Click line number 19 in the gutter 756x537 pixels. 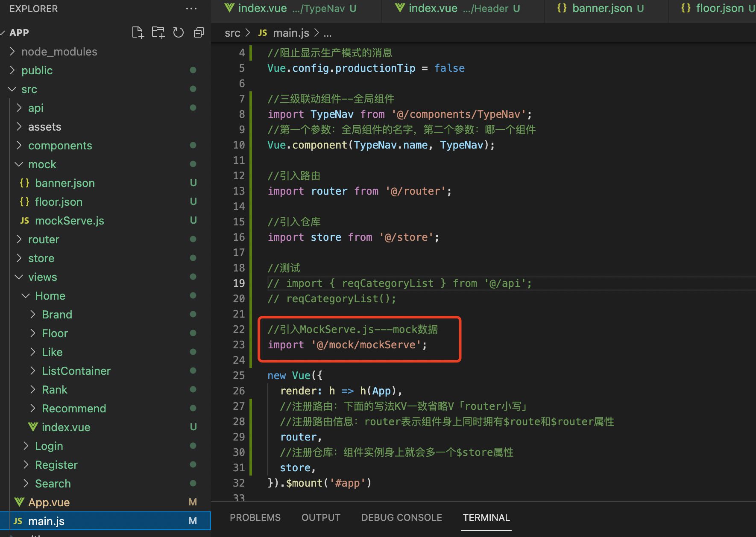pos(239,283)
